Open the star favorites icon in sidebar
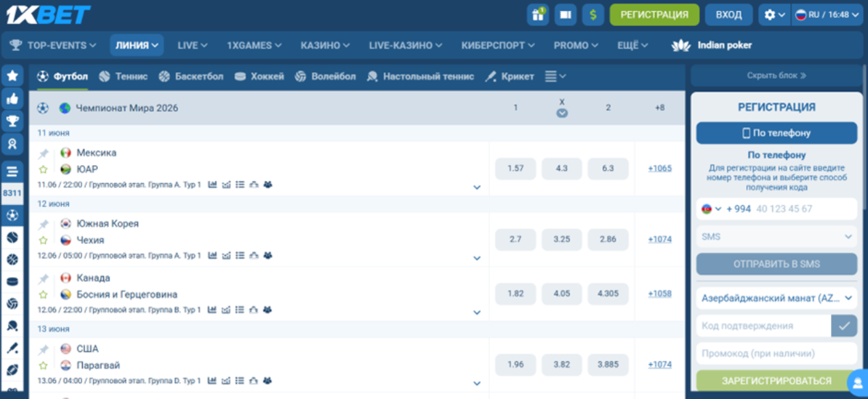Screen dimensions: 868x399 [12, 76]
